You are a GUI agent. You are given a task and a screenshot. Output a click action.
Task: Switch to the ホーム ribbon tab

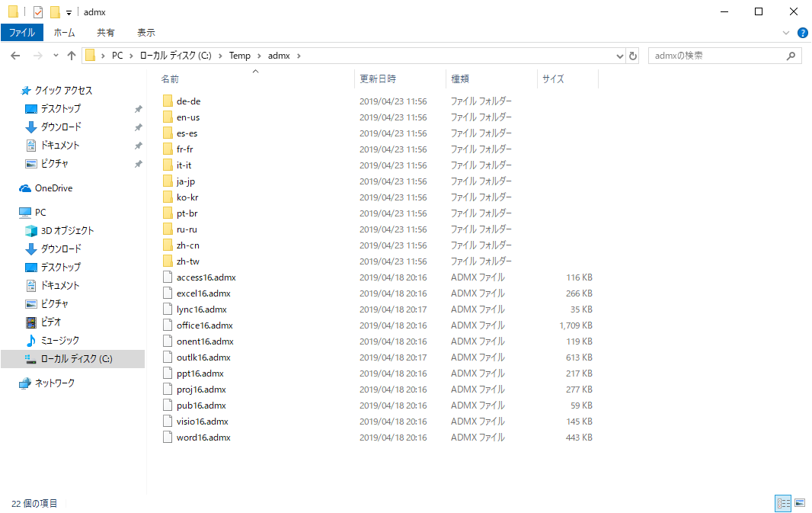point(64,33)
